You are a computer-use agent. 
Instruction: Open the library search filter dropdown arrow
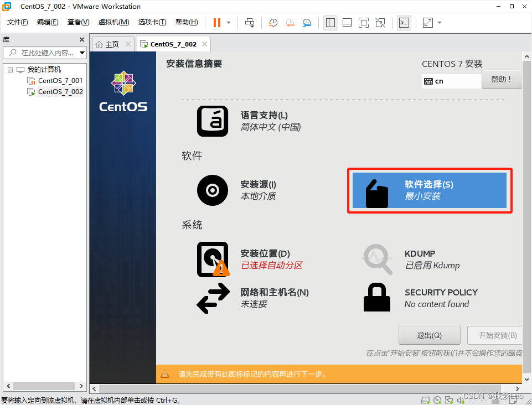click(x=82, y=53)
